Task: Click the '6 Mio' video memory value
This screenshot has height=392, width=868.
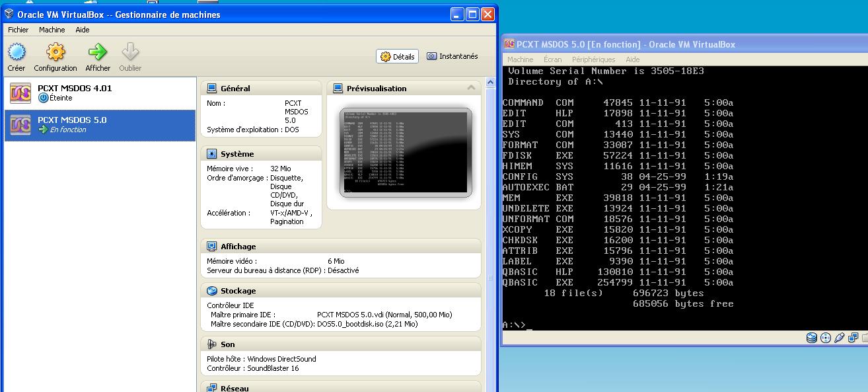Action: click(336, 261)
